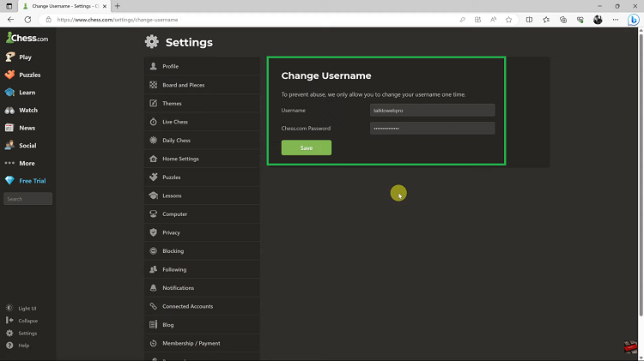Open split screen icon

click(530, 20)
